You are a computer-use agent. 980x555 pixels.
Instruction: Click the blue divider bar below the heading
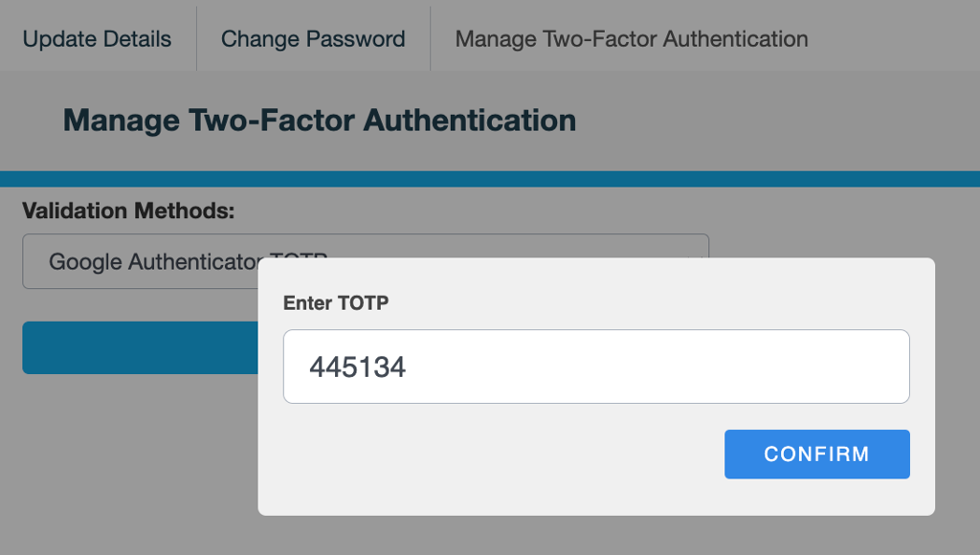[x=490, y=179]
